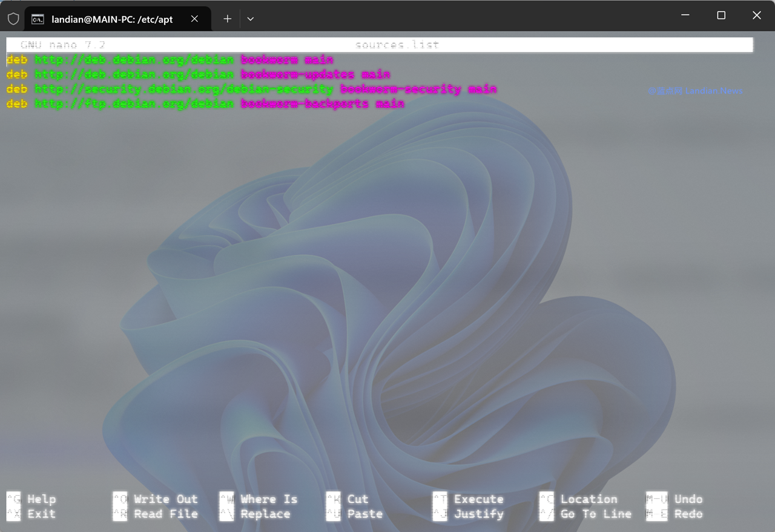Click the M-U Undo shortcut
775x532 pixels.
pos(688,499)
